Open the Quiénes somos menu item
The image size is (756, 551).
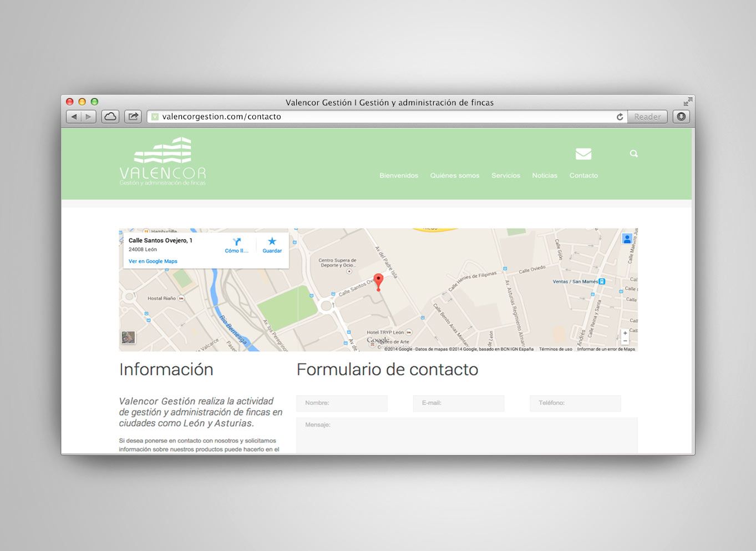pos(455,175)
